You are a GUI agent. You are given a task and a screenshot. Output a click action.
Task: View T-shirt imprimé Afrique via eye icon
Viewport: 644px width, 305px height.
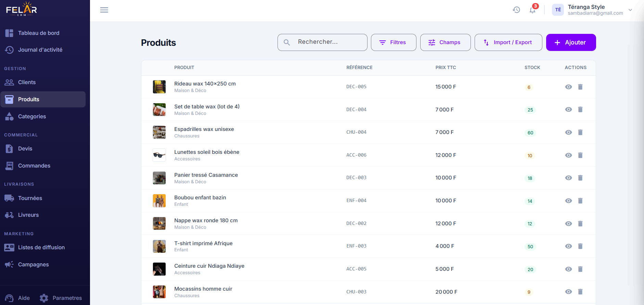568,246
